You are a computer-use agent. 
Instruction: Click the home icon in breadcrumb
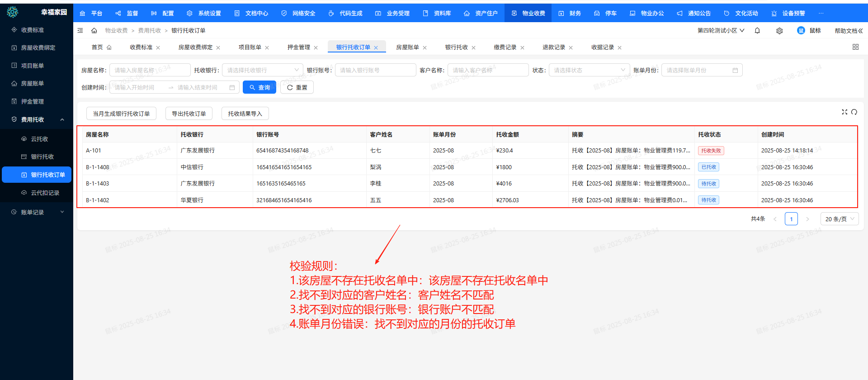coord(94,31)
